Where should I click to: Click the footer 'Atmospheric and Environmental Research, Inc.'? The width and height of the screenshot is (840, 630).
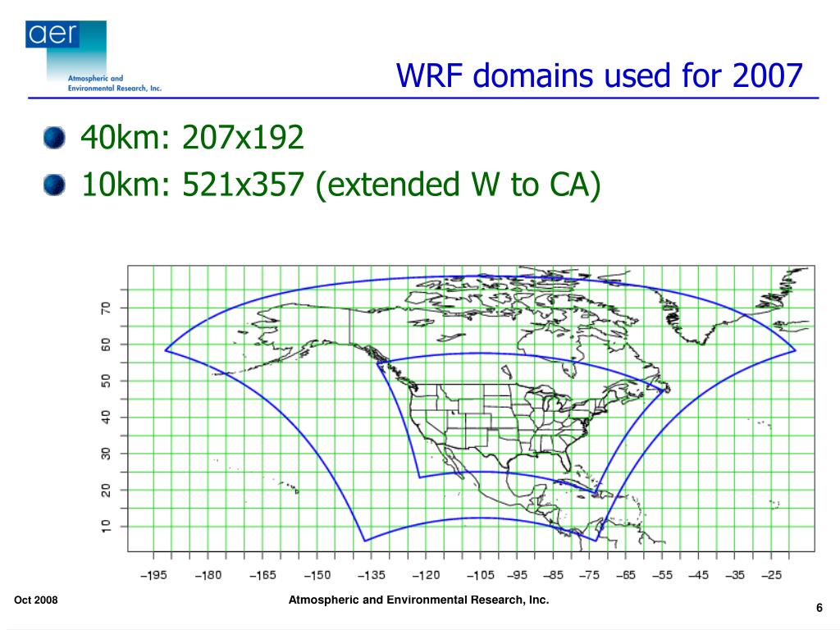[418, 600]
